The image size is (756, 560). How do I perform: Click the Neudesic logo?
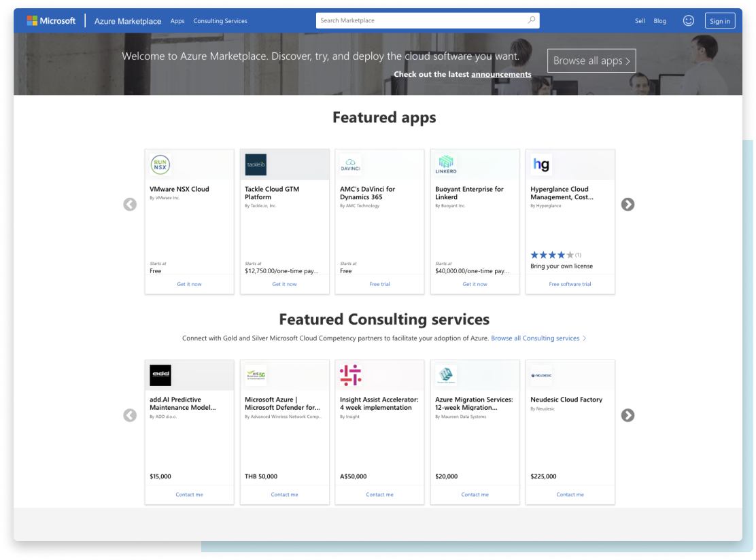541,375
